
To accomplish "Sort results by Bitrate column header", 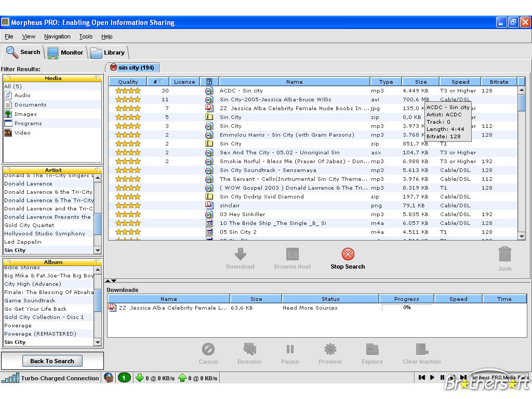I will (x=499, y=82).
